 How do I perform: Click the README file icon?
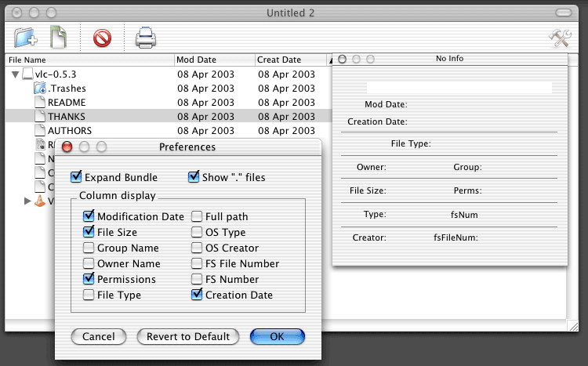tap(40, 103)
